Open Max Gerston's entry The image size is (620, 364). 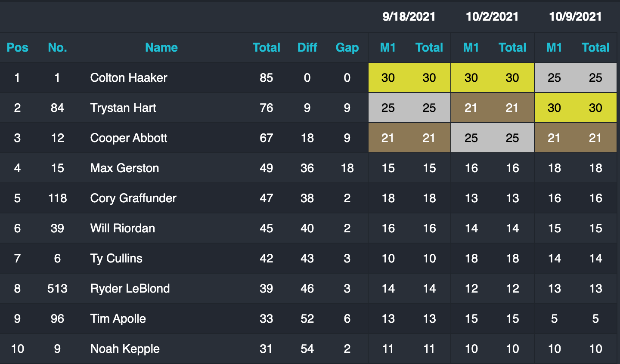[x=124, y=168]
